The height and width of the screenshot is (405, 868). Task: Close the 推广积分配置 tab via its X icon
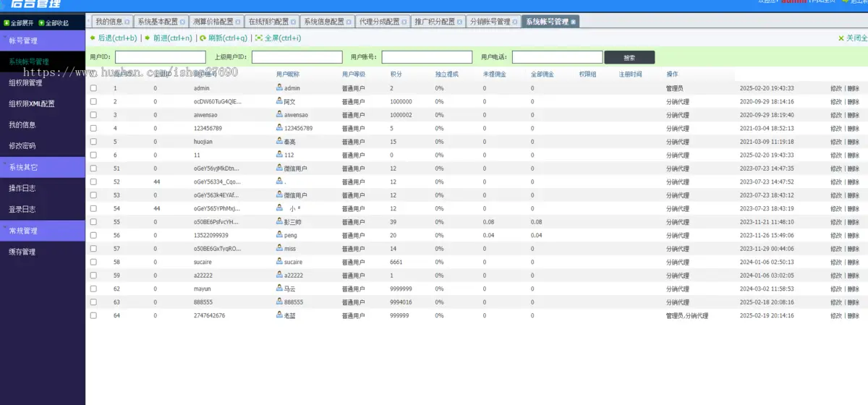click(x=459, y=22)
